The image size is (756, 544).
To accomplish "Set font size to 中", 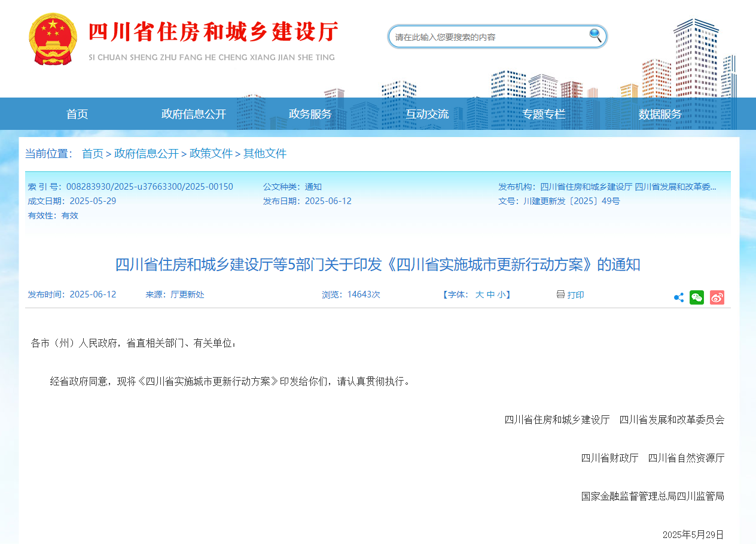I will tap(490, 295).
